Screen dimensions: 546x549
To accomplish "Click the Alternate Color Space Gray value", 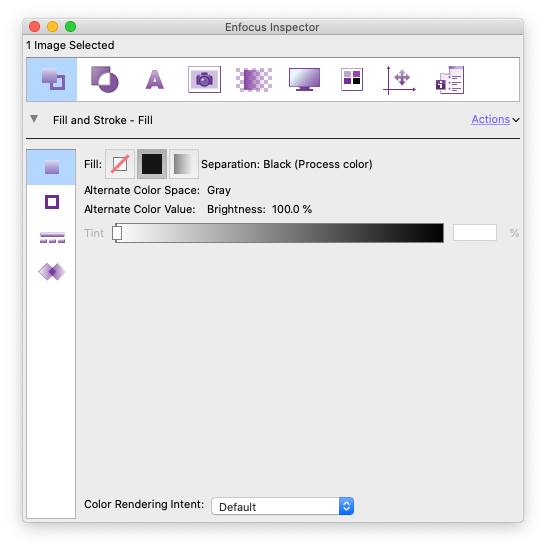I will [219, 190].
